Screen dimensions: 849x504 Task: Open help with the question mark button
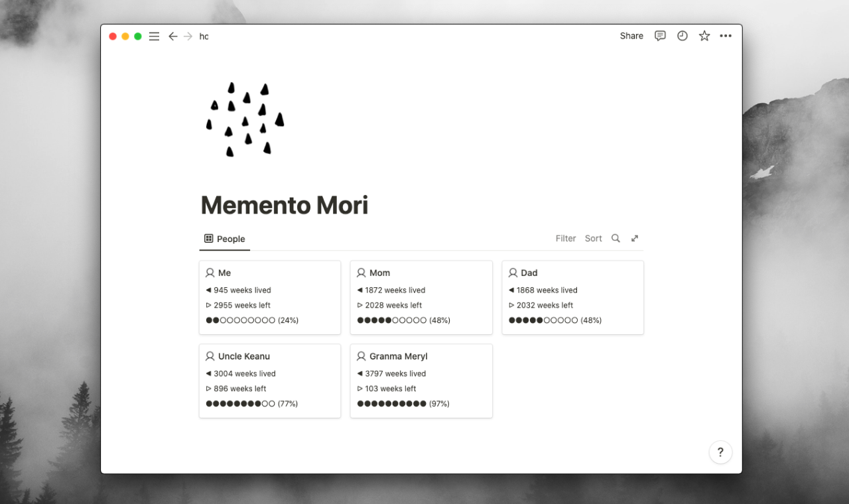pyautogui.click(x=720, y=452)
